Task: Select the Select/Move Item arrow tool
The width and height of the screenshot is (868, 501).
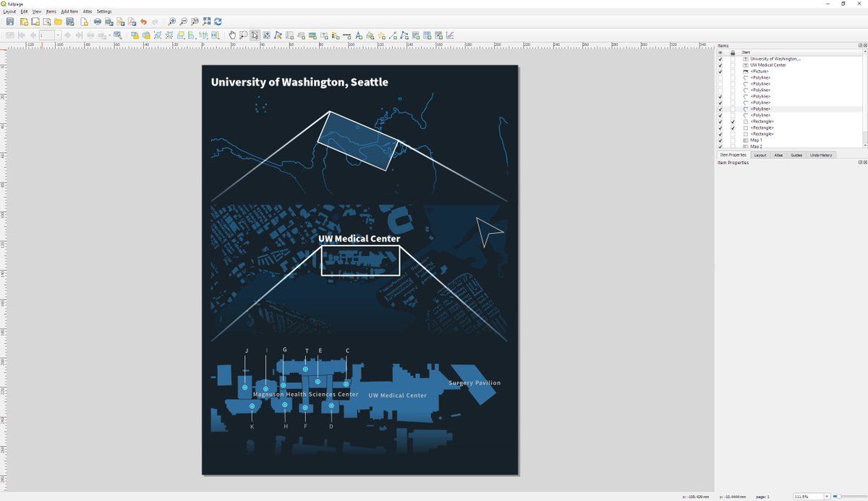Action: pos(255,35)
